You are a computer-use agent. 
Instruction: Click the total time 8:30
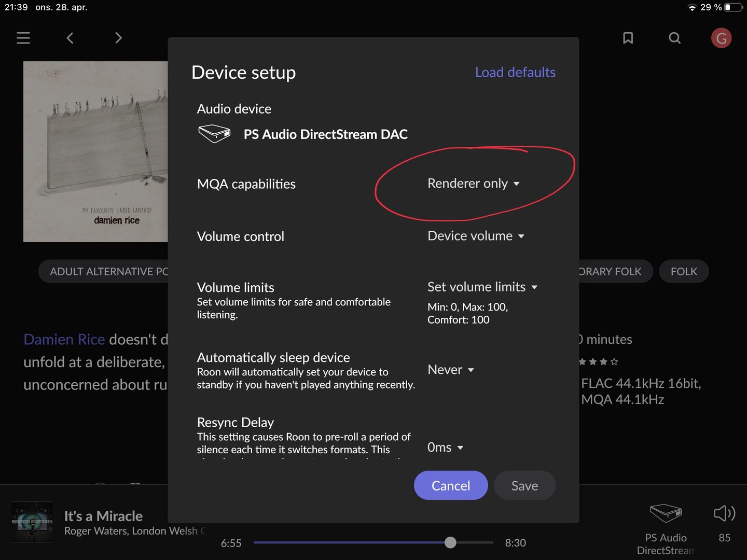pos(516,543)
